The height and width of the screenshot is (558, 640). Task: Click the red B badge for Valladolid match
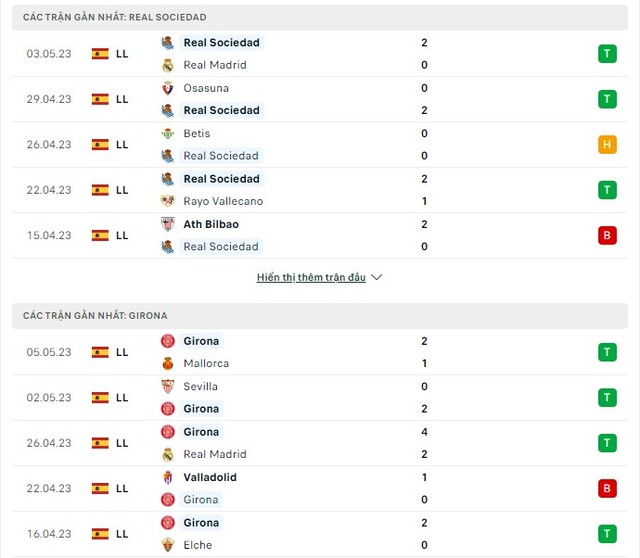pyautogui.click(x=607, y=488)
